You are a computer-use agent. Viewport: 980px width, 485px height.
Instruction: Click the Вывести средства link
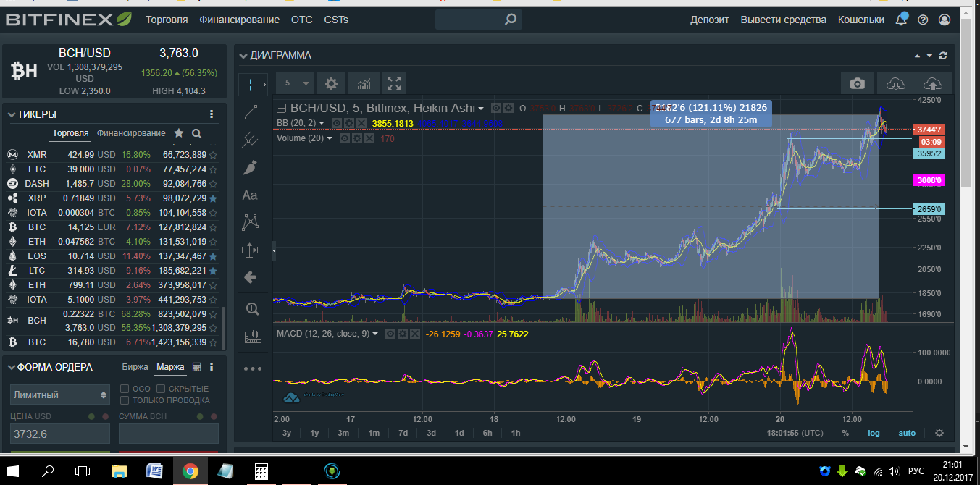pos(784,20)
